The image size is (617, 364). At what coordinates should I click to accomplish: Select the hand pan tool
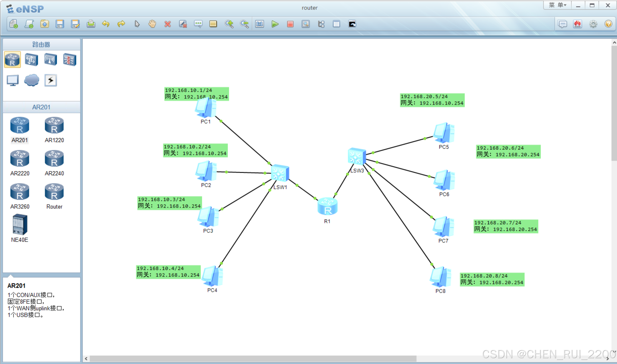[x=152, y=24]
